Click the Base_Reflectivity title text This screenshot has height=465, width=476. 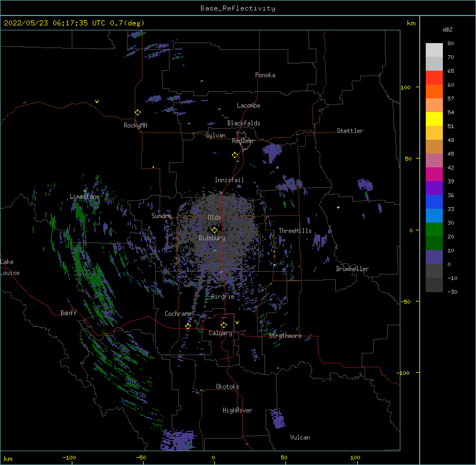[x=238, y=8]
